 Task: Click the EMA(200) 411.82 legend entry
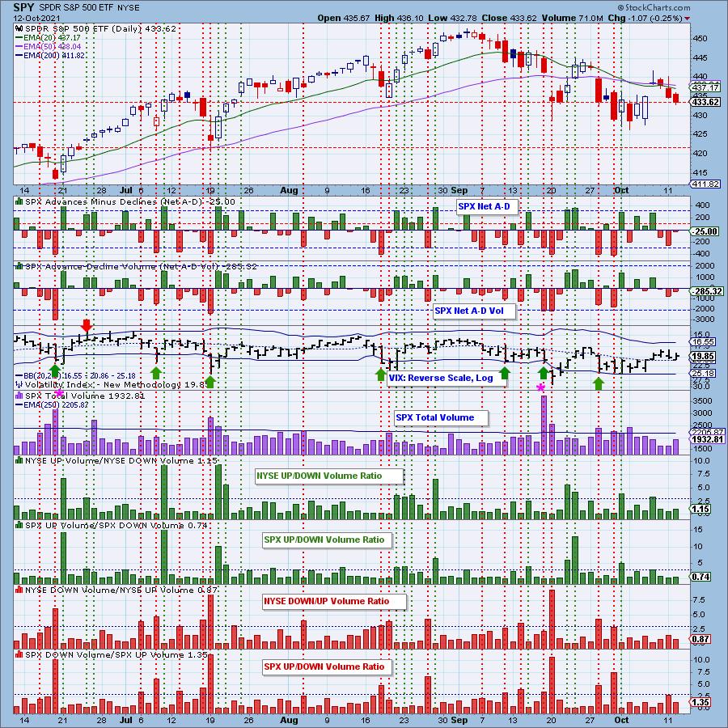tap(50, 55)
